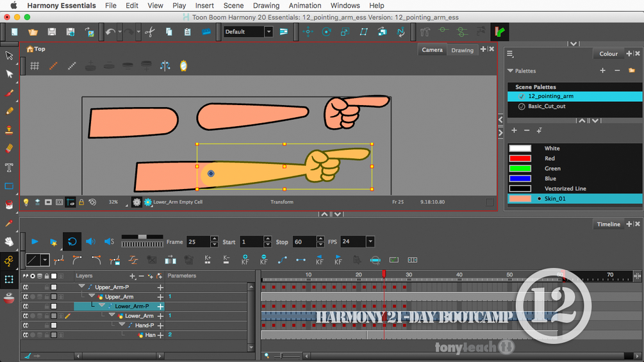Viewport: 644px width, 362px height.
Task: Select the Pencil tool
Action: (9, 111)
